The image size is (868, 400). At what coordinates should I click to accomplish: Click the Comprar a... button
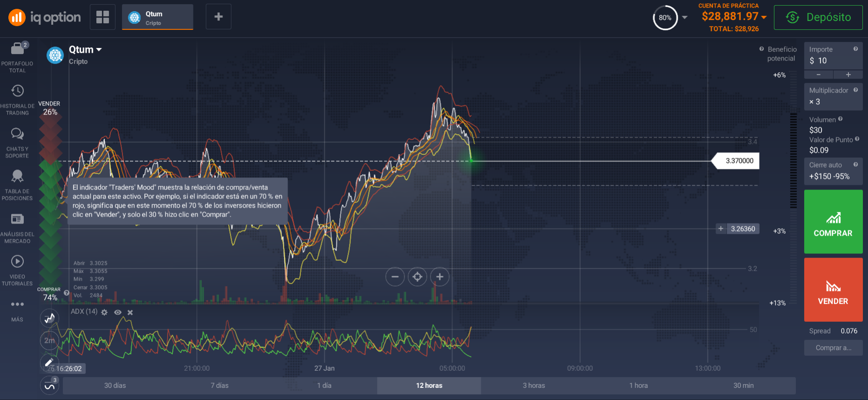point(833,348)
